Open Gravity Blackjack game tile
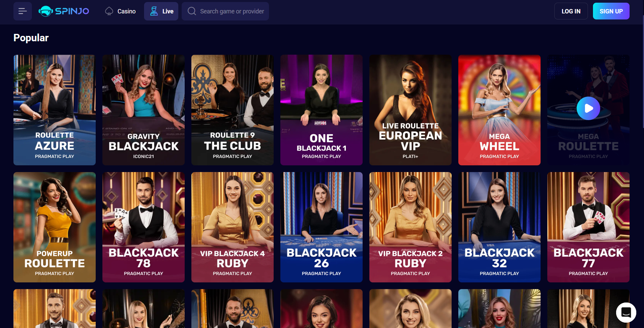This screenshot has height=328, width=644. [143, 110]
